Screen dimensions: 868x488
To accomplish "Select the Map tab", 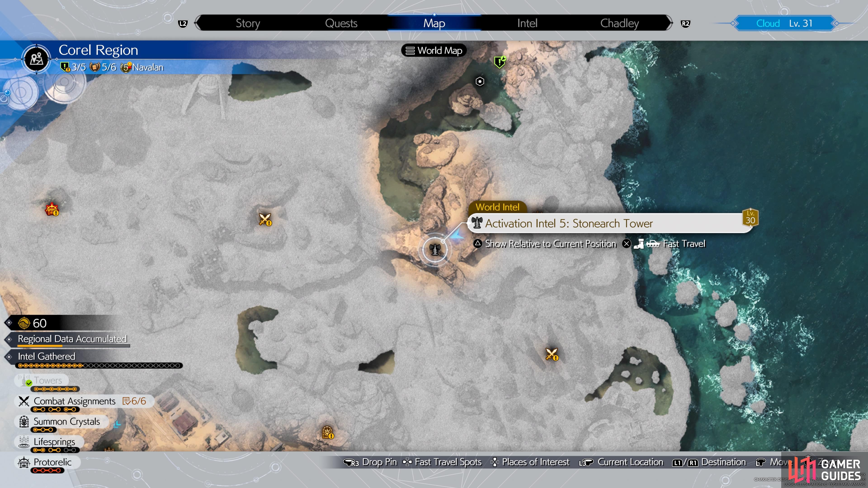I will 434,23.
